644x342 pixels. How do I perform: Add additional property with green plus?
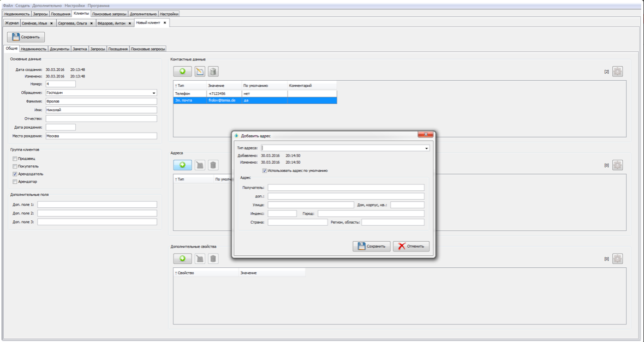pos(182,259)
